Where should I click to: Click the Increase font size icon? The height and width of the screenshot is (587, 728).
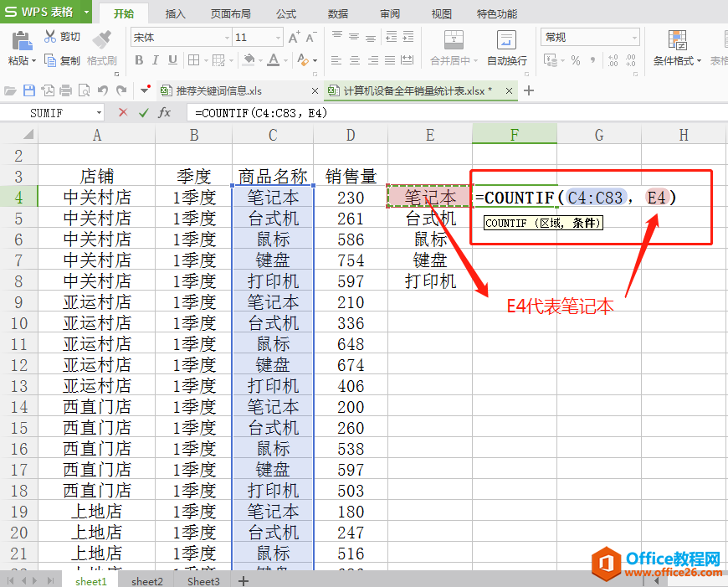[x=295, y=38]
